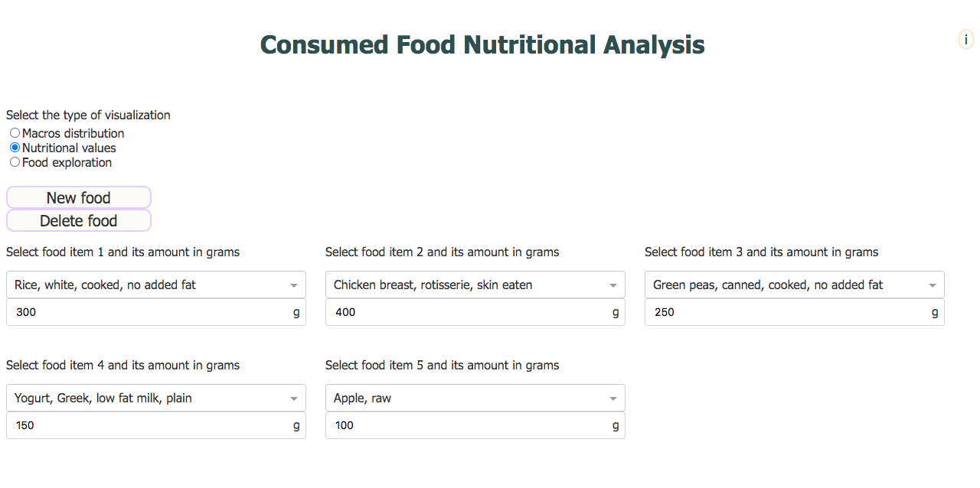
Task: Select the Macros distribution radio option
Action: click(15, 133)
